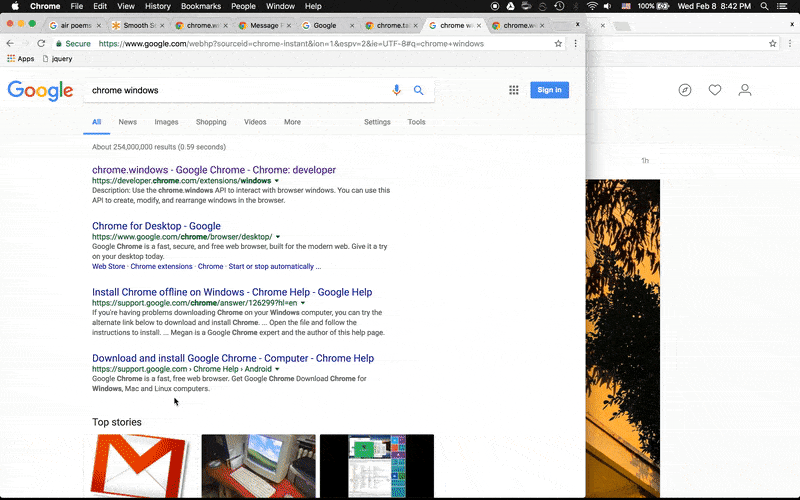Open the Window menu

pos(281,6)
